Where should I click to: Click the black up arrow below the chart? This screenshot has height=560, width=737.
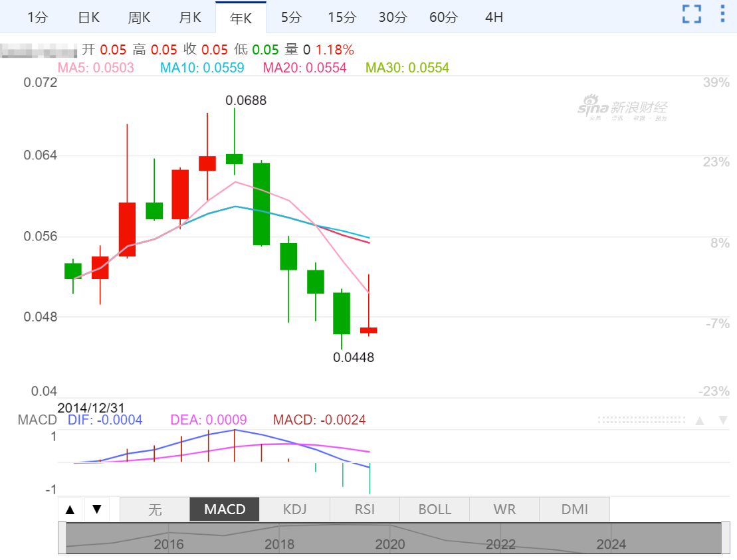click(70, 510)
